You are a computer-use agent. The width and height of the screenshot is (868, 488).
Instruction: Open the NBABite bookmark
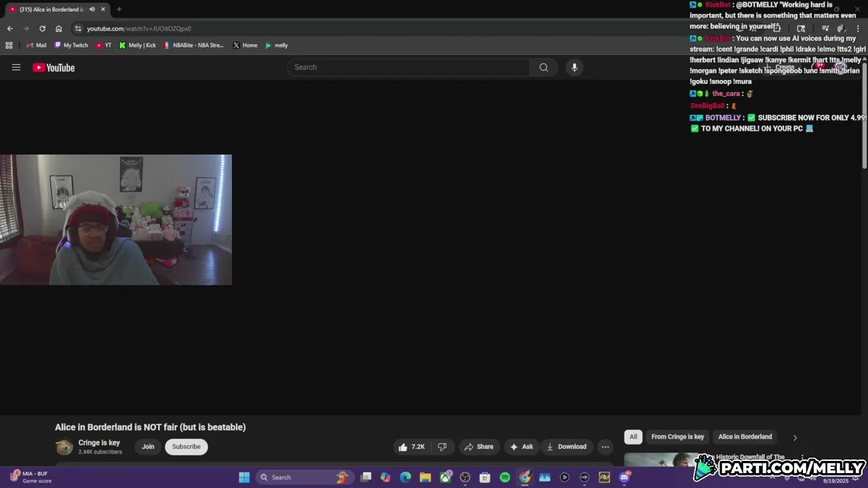[x=194, y=45]
